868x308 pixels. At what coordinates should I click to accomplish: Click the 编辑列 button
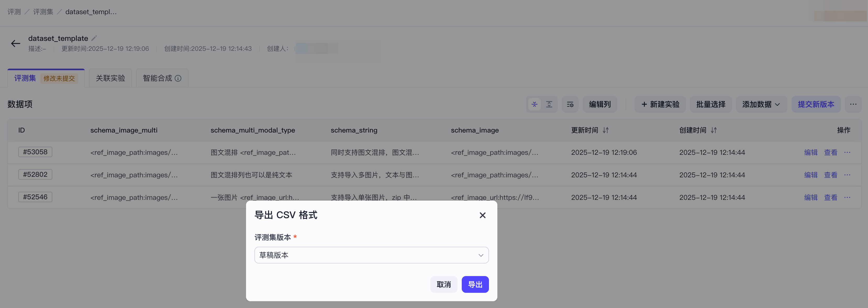600,104
